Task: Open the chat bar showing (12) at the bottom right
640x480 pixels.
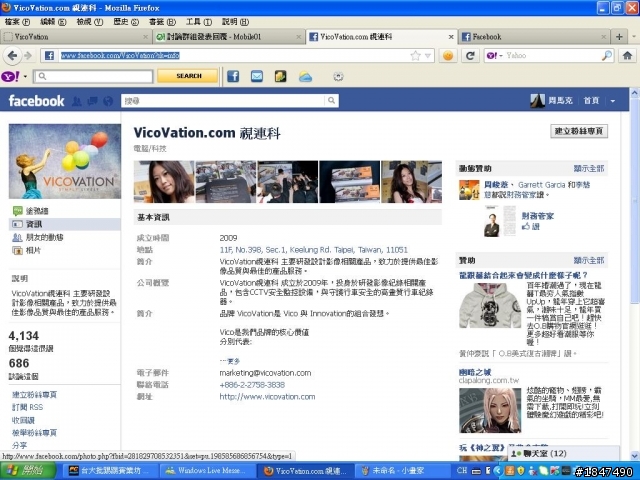Action: pos(563,453)
